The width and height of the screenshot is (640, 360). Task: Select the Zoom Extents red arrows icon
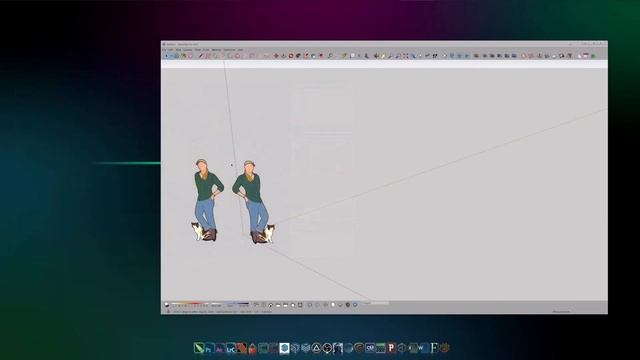pos(405,56)
